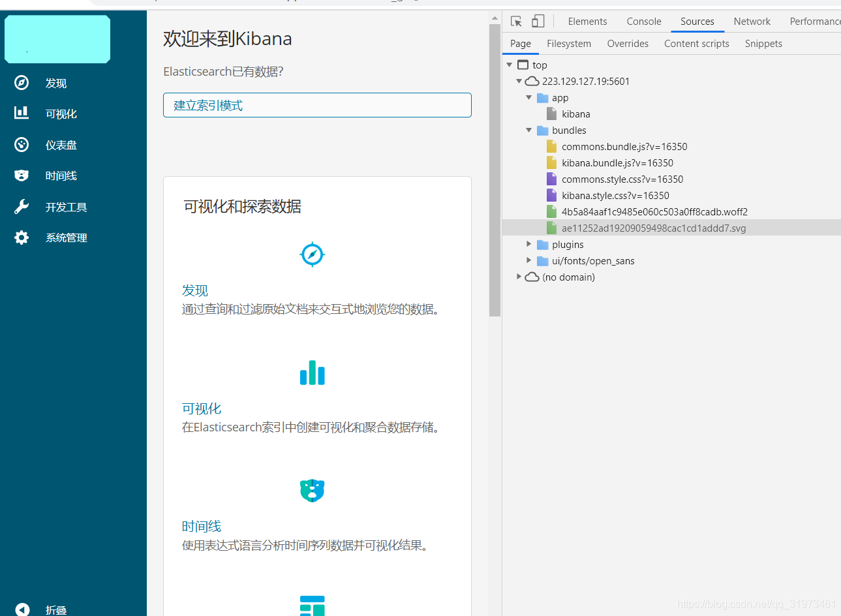Toggle DevTools device toolbar icon

point(538,22)
